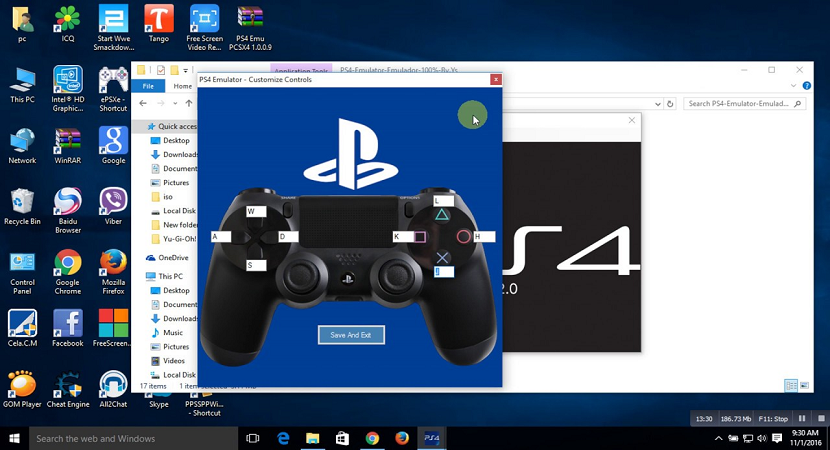
Task: Expand the File Explorer ribbon chevron
Action: 793,86
